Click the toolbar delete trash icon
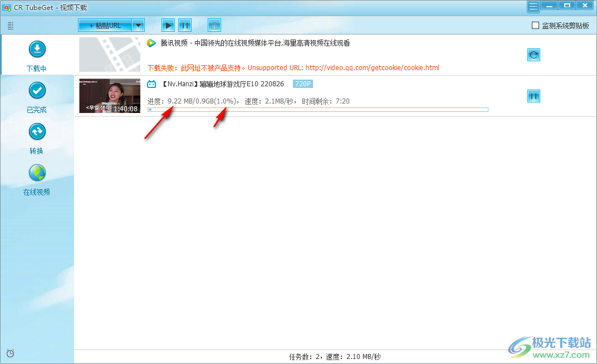 pyautogui.click(x=214, y=26)
